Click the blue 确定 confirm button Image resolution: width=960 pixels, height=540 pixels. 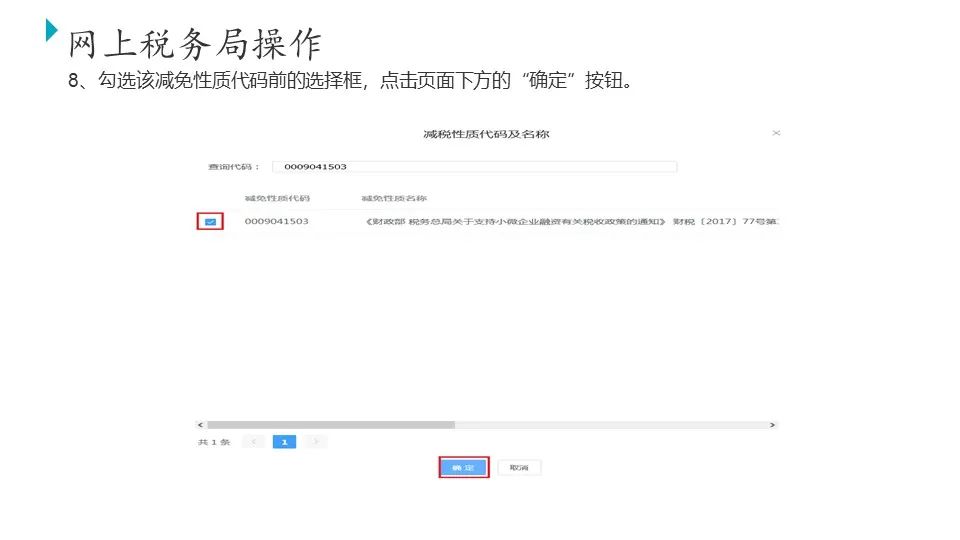(463, 468)
